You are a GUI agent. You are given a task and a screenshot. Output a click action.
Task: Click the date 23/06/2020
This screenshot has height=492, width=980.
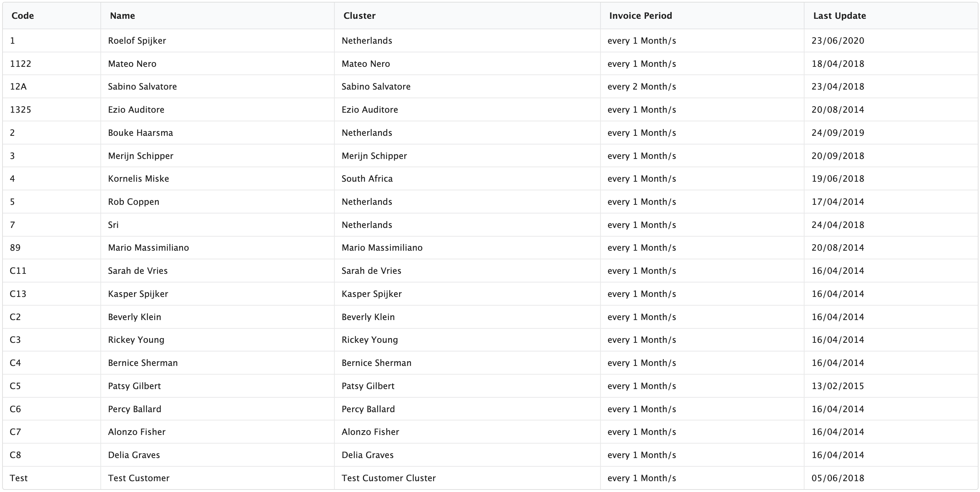click(838, 41)
